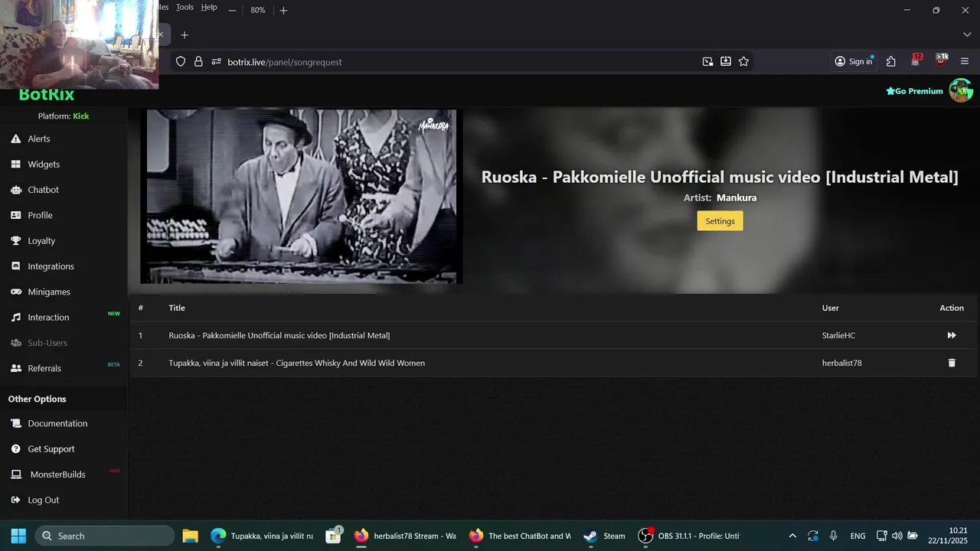Viewport: 980px width, 551px height.
Task: Click the BotRix logo
Action: tap(47, 95)
